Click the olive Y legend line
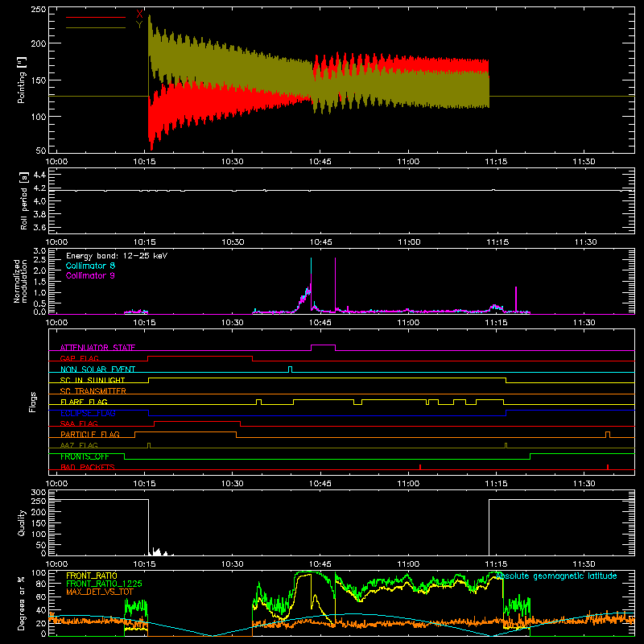 click(96, 27)
